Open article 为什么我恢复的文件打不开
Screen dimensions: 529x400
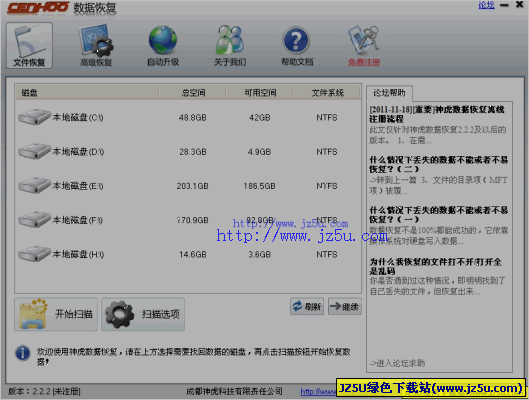435,266
